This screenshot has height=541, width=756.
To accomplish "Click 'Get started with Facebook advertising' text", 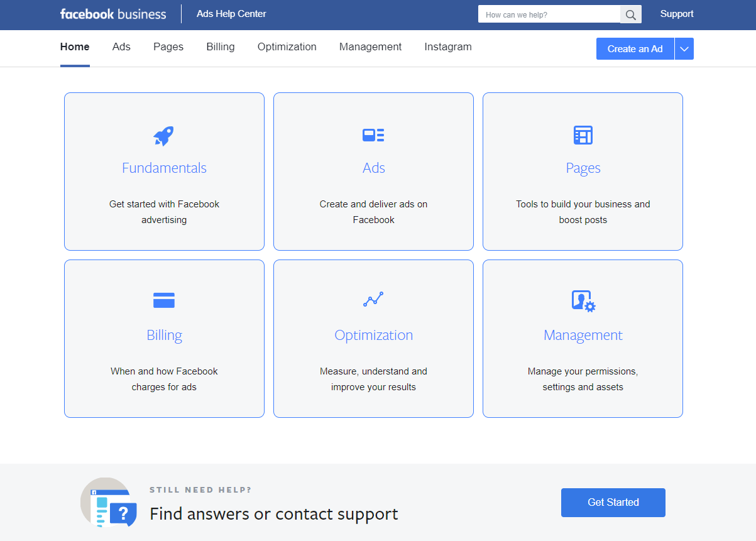I will (164, 212).
